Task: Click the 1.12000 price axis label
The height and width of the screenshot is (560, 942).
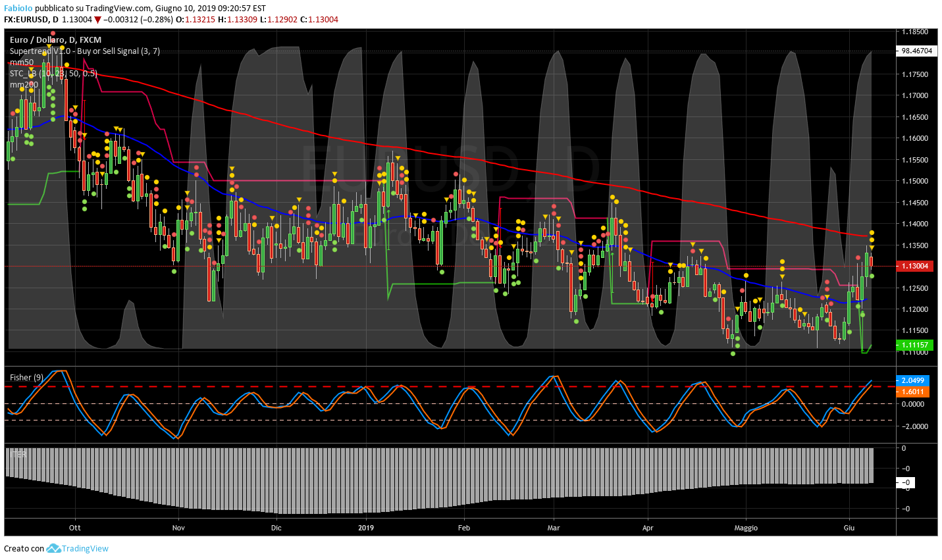Action: click(x=915, y=309)
